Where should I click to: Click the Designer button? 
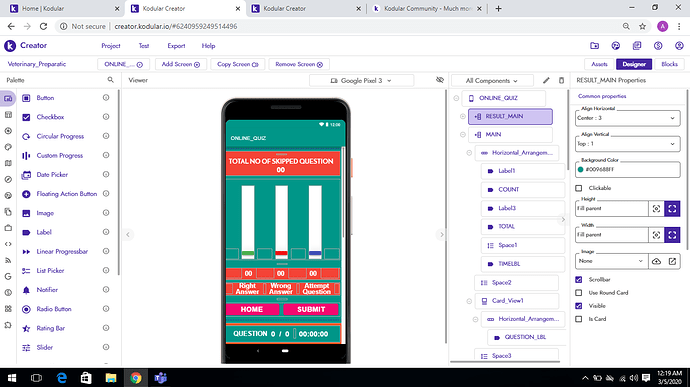(634, 64)
